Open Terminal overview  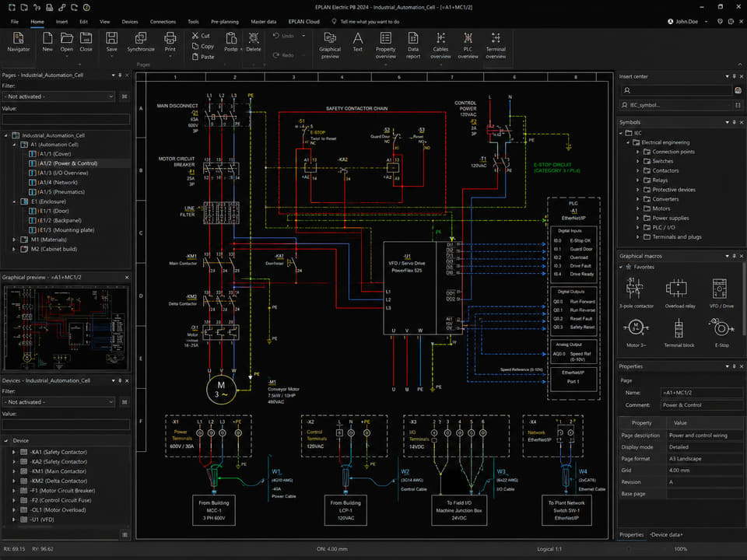tap(496, 45)
